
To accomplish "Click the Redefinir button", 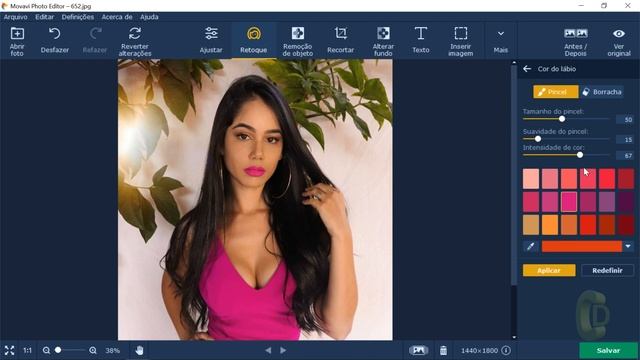I will [607, 270].
